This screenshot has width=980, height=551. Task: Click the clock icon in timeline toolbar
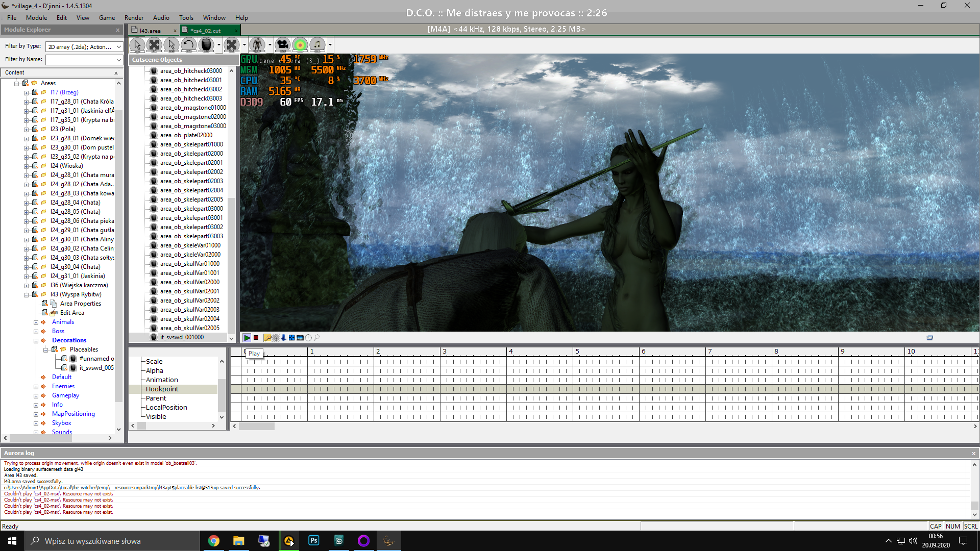coord(308,338)
